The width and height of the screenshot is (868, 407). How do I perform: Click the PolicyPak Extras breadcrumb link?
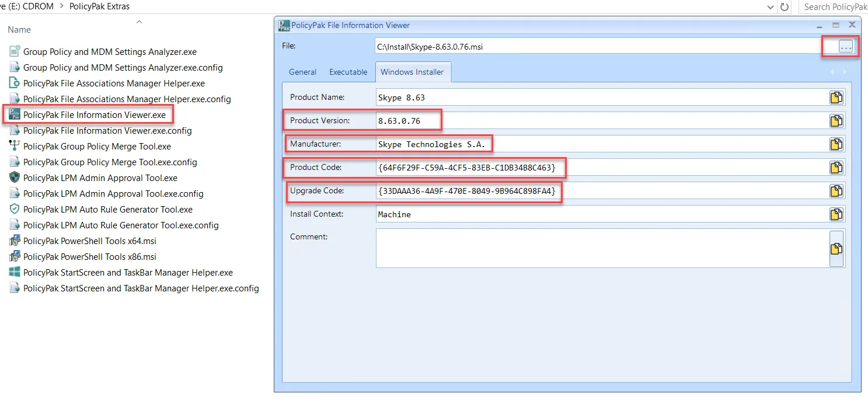click(x=100, y=6)
